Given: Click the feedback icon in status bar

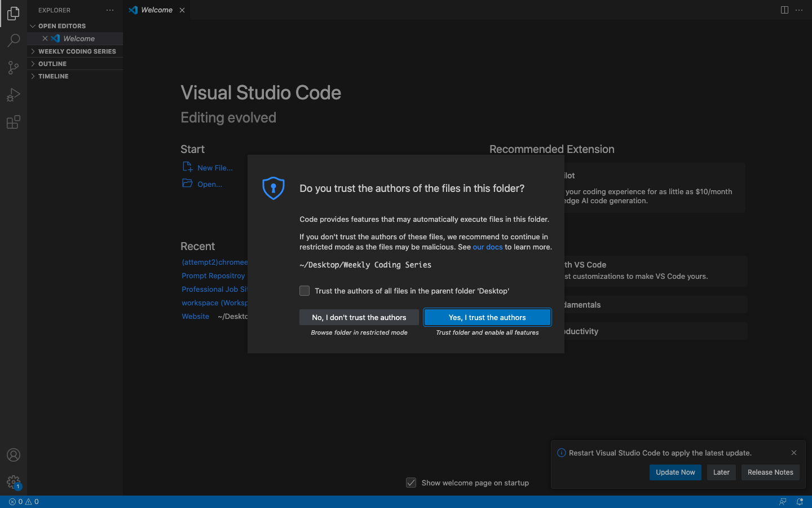Looking at the screenshot, I should (x=783, y=502).
